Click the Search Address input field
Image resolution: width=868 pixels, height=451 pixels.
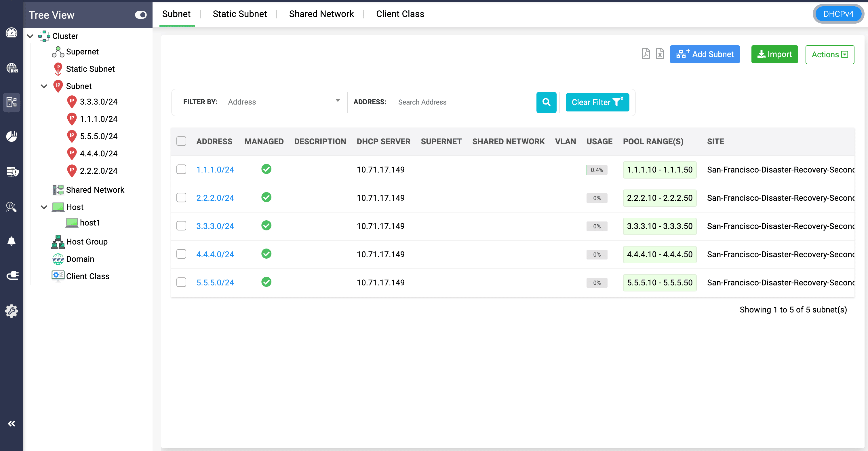click(x=465, y=102)
